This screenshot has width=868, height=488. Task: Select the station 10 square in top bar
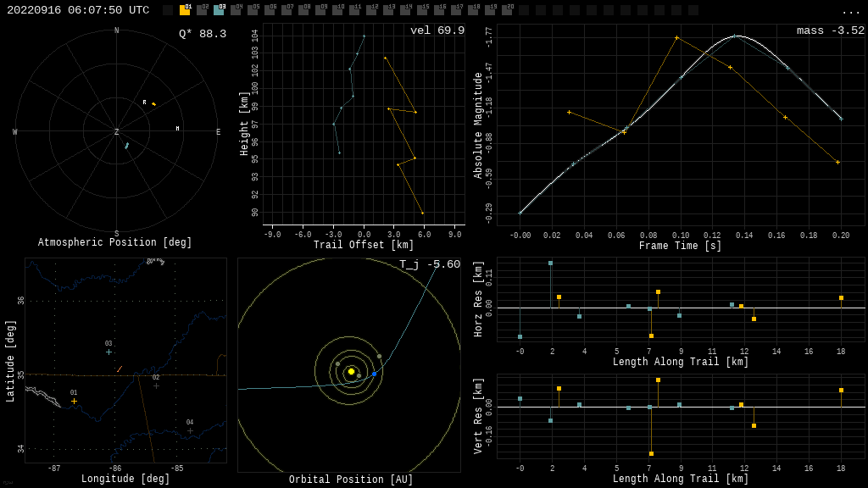click(x=337, y=10)
